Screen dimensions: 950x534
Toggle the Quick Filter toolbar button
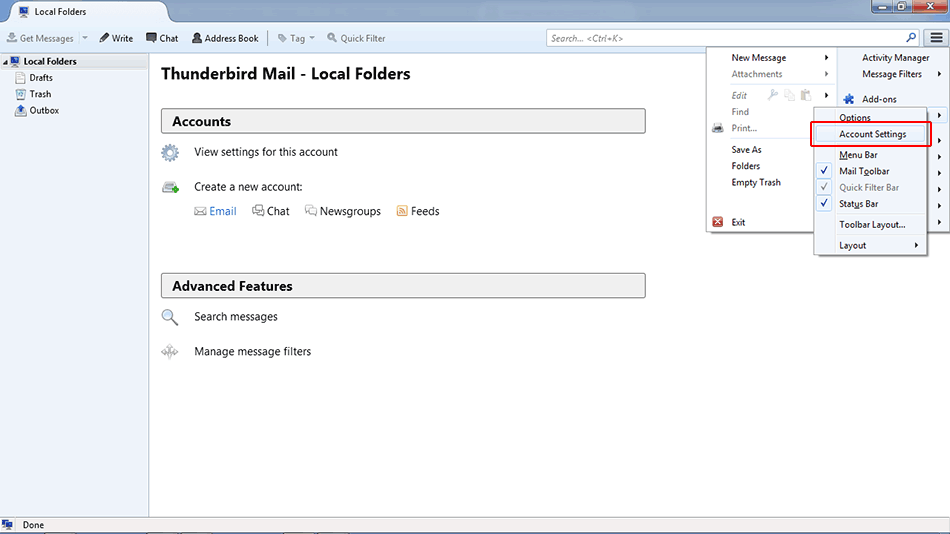click(356, 38)
